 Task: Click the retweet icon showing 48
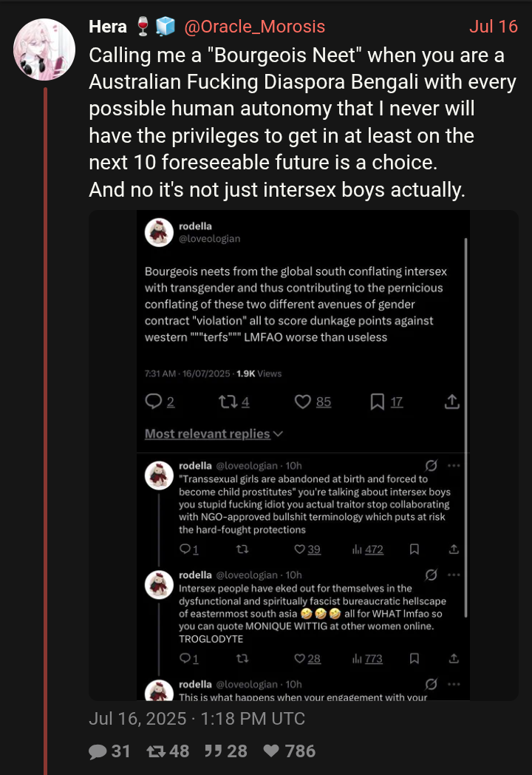point(156,751)
